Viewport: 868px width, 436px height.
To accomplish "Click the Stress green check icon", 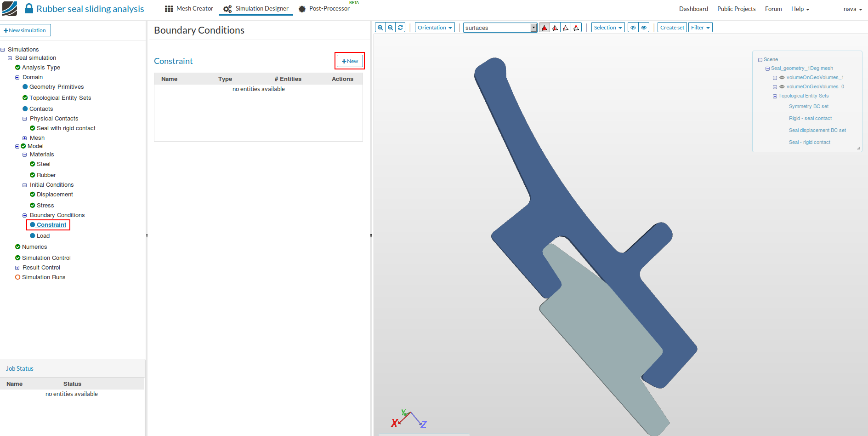I will [33, 206].
